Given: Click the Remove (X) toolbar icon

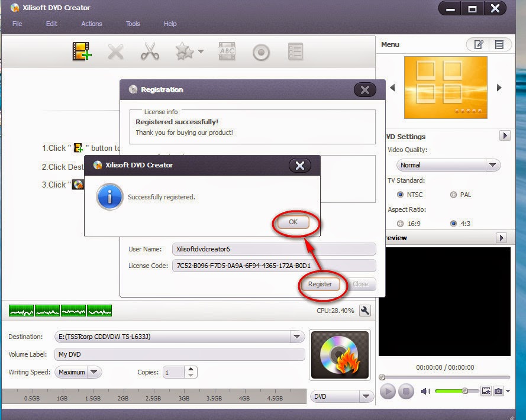Looking at the screenshot, I should [115, 52].
